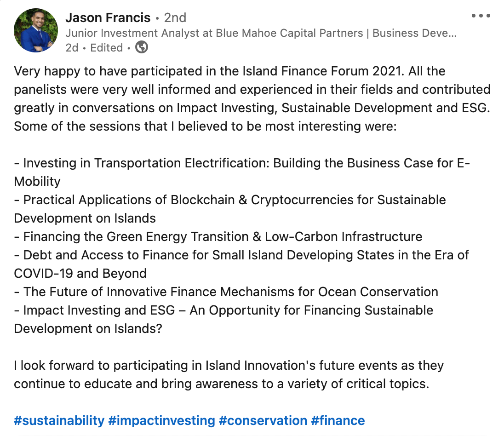Click the Junior Investment Analyst headline text
The image size is (504, 436).
tap(261, 33)
